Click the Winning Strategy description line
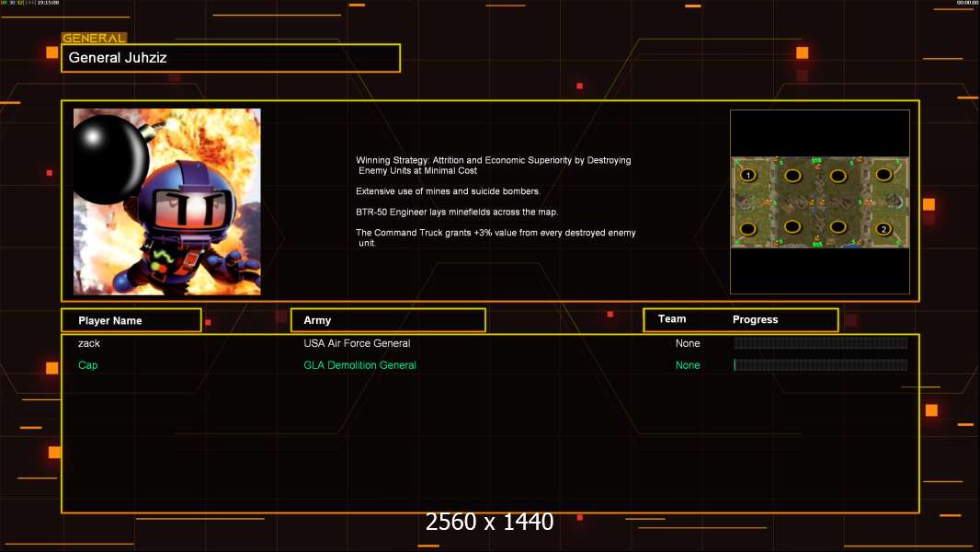980x552 pixels. (x=493, y=165)
